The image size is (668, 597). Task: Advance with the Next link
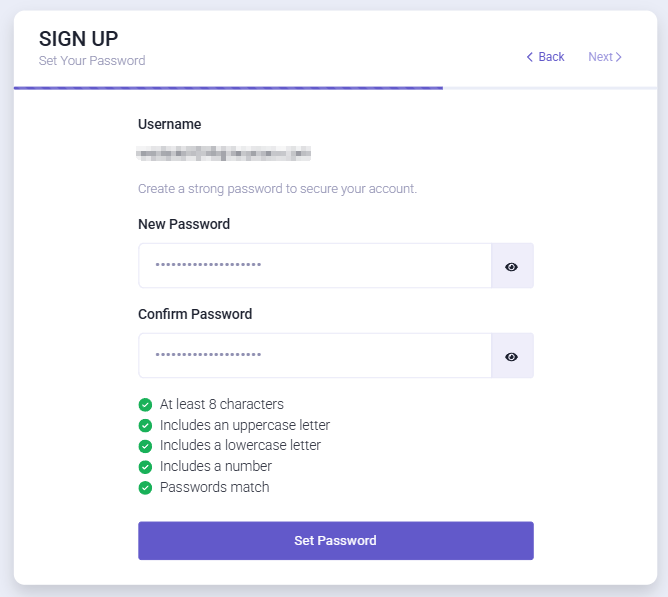tap(605, 57)
